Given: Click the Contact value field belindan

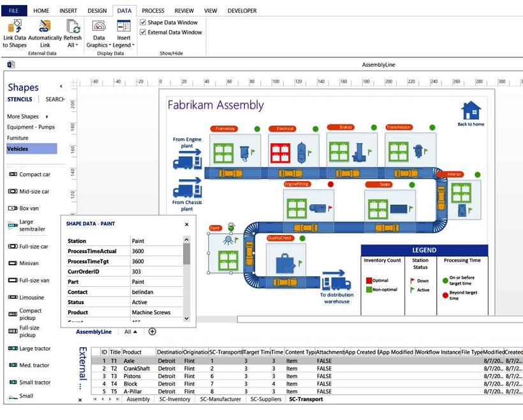Looking at the screenshot, I should 157,292.
